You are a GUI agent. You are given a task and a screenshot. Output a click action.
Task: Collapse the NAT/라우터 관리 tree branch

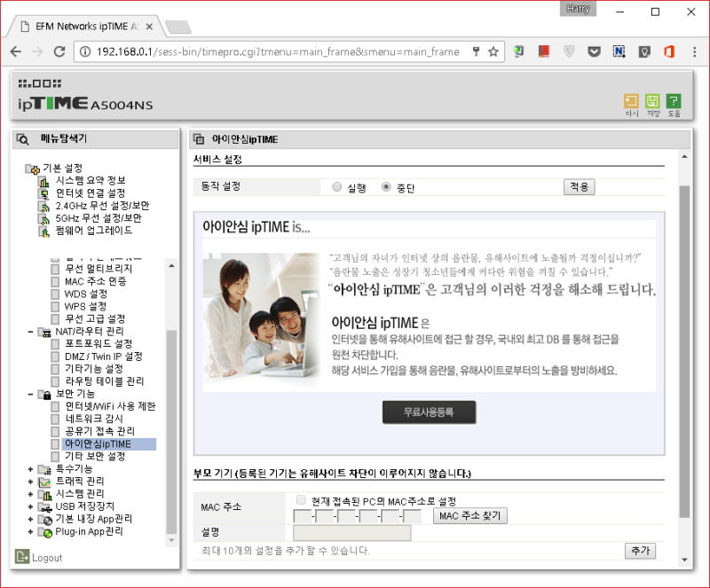(x=28, y=332)
